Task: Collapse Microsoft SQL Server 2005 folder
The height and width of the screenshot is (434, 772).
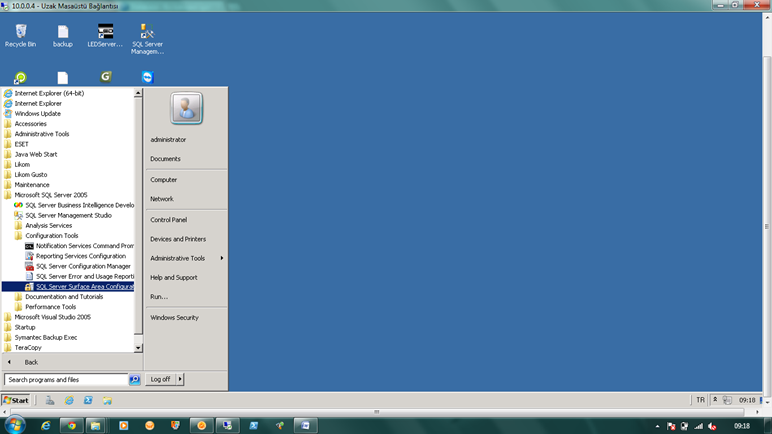Action: [x=51, y=195]
